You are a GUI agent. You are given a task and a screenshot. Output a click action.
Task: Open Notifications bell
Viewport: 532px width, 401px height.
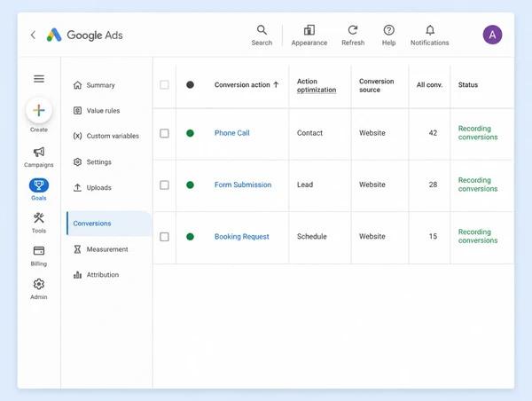tap(429, 35)
